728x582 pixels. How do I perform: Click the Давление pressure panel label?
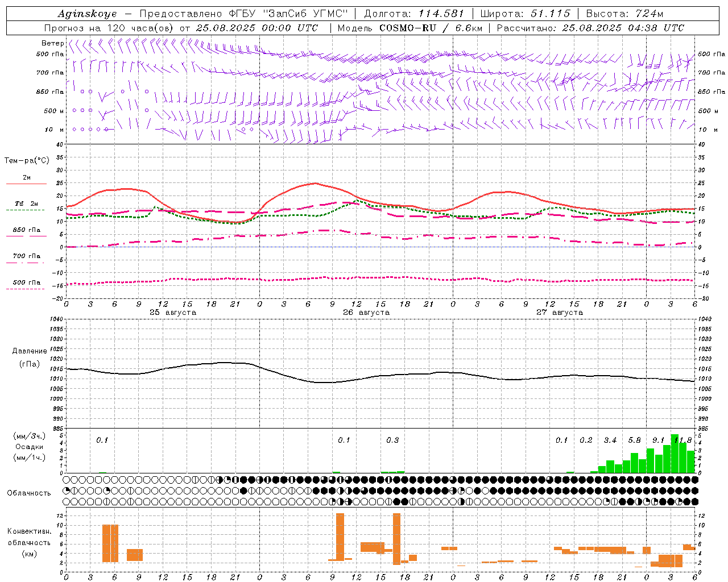29,351
